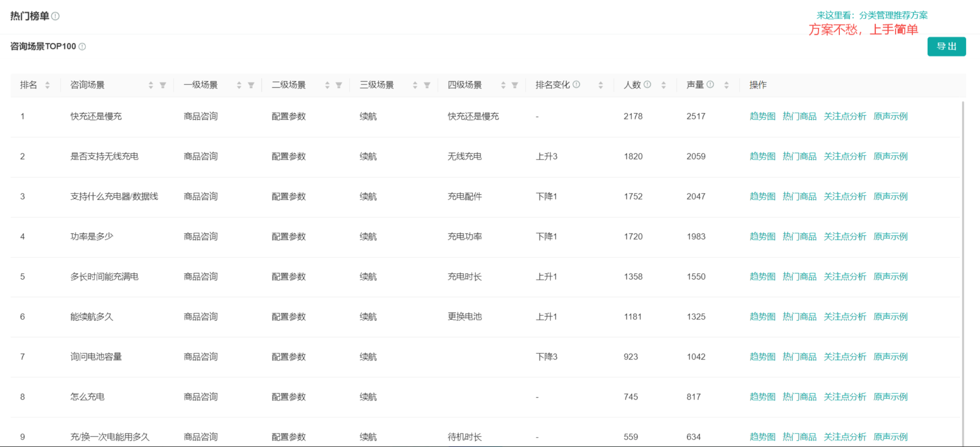The height and width of the screenshot is (447, 980).
Task: Open 原声示例 for 功率是多少 row
Action: [x=891, y=236]
